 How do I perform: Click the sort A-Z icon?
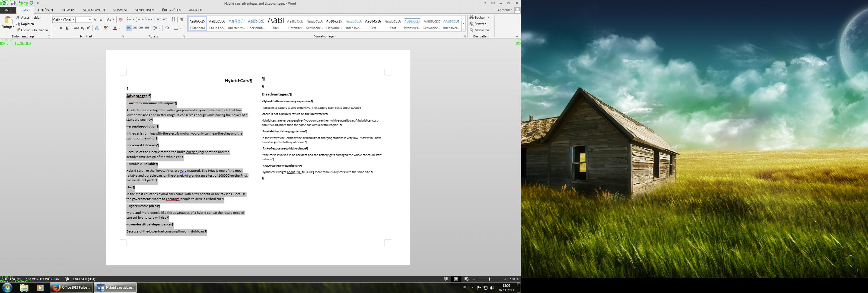click(x=173, y=20)
